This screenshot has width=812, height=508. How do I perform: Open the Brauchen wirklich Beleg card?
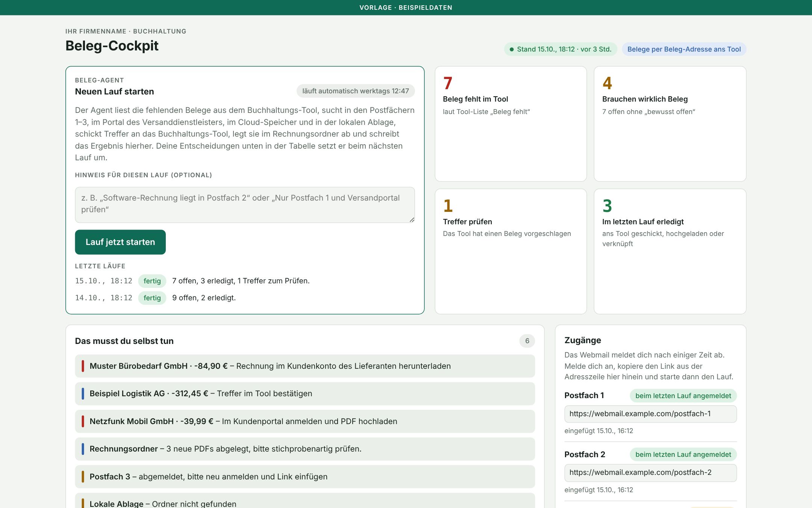[670, 124]
